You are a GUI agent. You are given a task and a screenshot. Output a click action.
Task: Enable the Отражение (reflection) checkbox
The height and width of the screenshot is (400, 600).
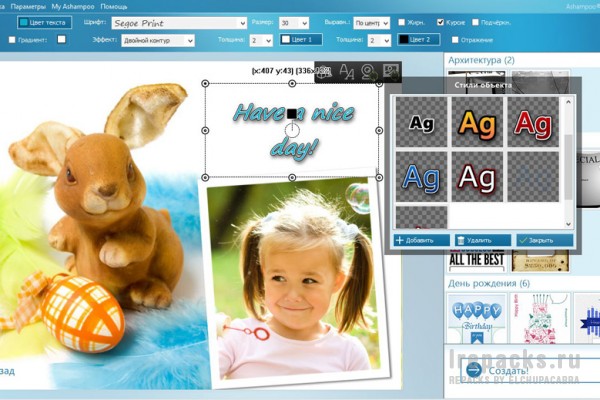click(x=455, y=39)
